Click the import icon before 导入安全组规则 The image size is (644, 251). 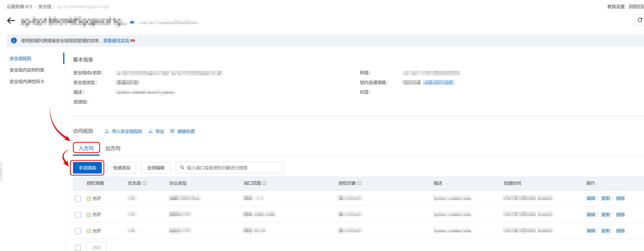[x=107, y=131]
